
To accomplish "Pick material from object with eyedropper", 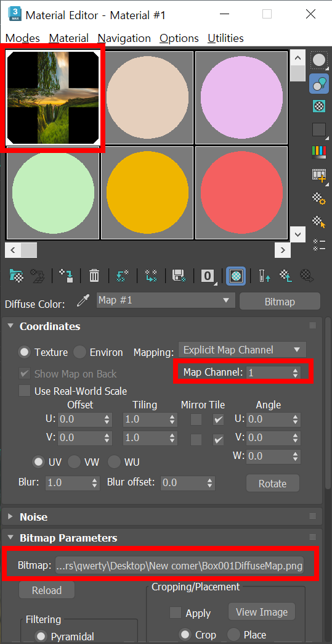I will [x=83, y=302].
